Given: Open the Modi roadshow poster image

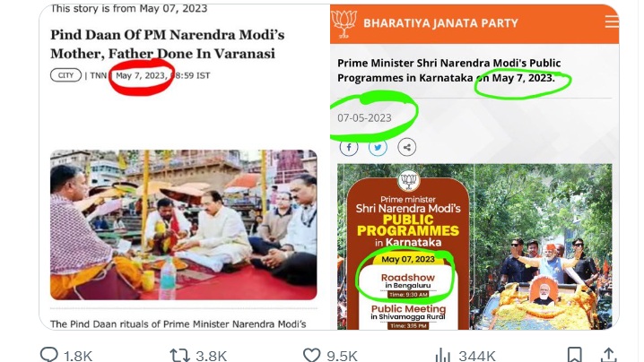Looking at the screenshot, I should tap(474, 246).
